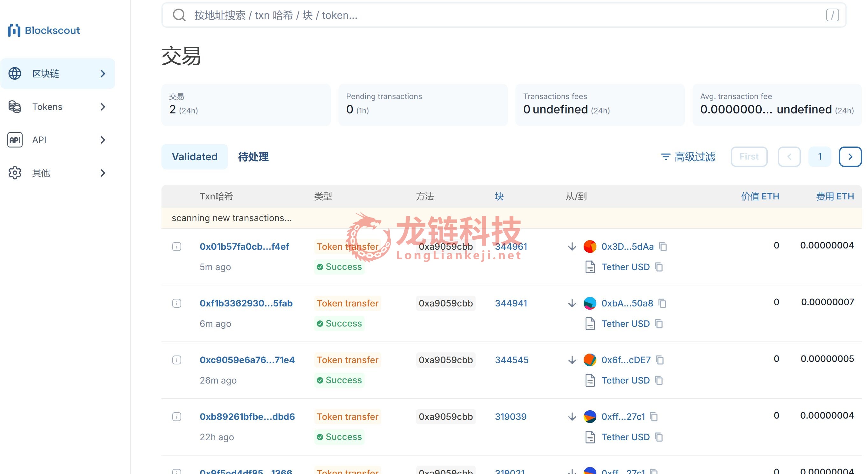868x474 pixels.
Task: Open transaction hash 0xf1b3362930...5fab
Action: 246,303
